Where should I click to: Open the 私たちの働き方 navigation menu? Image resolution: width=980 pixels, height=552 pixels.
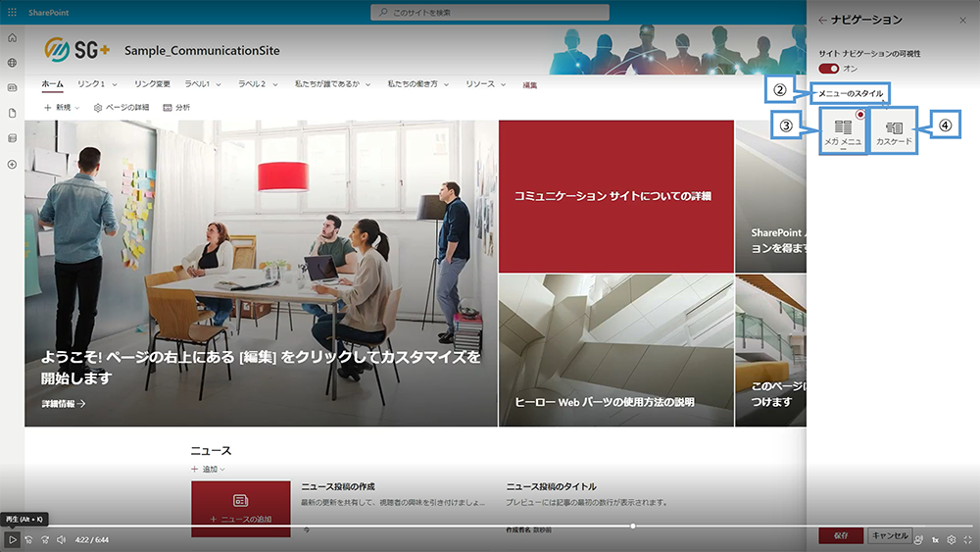click(x=413, y=83)
